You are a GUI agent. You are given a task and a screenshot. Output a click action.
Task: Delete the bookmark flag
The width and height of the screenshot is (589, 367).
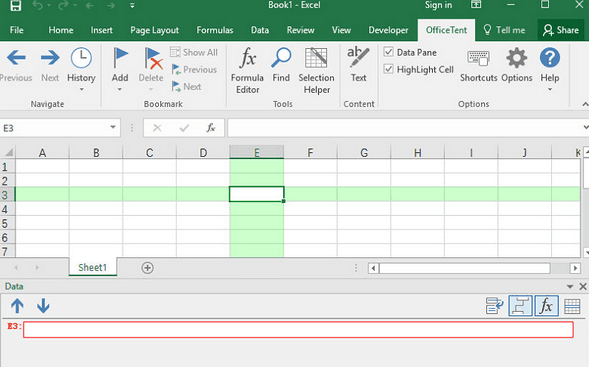click(151, 65)
